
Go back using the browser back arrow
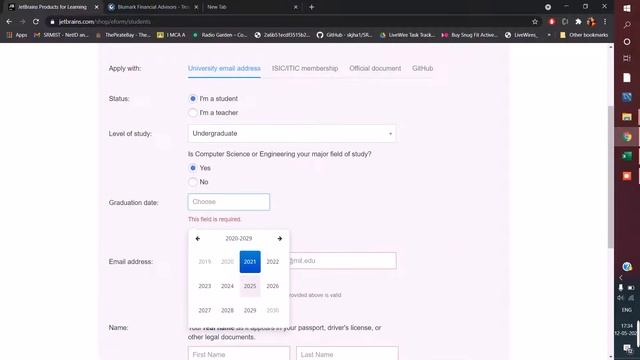[x=9, y=22]
